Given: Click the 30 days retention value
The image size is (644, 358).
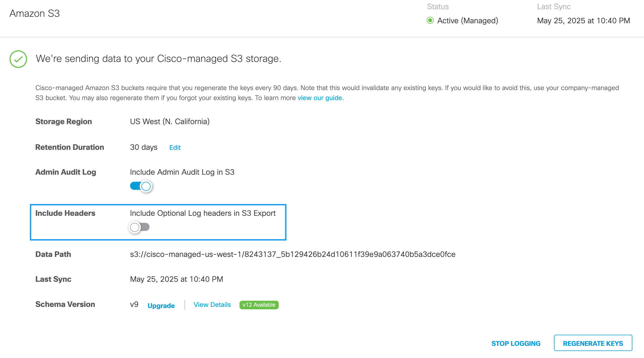Looking at the screenshot, I should pyautogui.click(x=144, y=147).
